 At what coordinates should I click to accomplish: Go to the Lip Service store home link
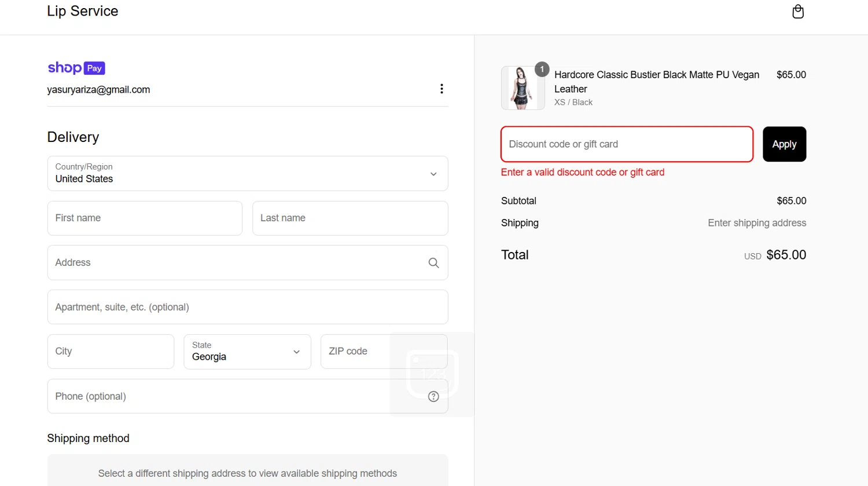[83, 11]
